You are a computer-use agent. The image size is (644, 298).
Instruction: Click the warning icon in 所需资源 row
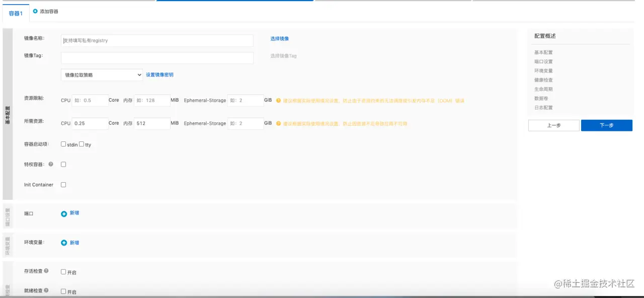point(278,123)
